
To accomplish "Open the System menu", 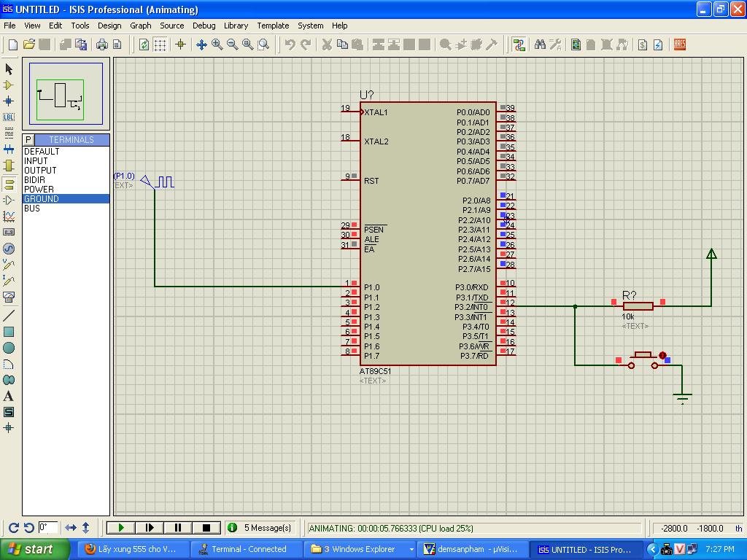I will click(x=311, y=26).
